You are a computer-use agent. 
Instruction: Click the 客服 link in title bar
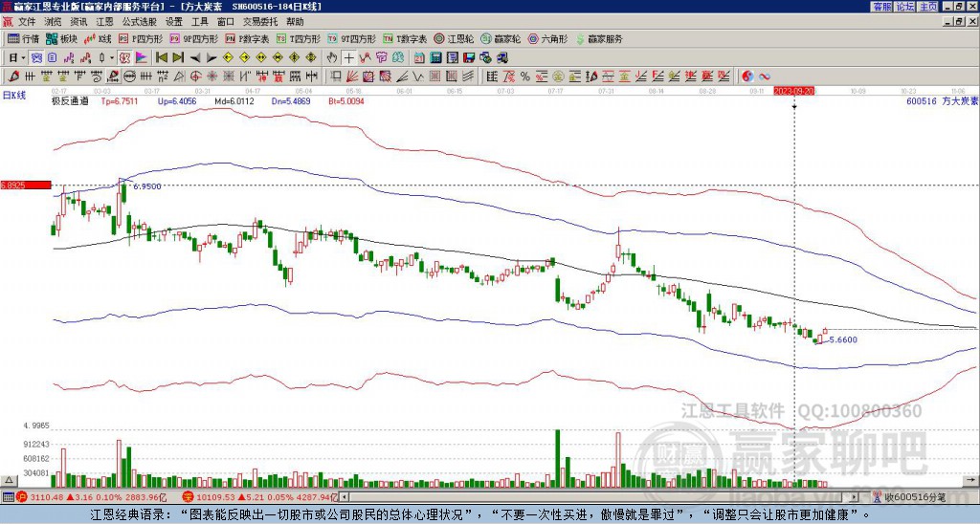(x=881, y=7)
